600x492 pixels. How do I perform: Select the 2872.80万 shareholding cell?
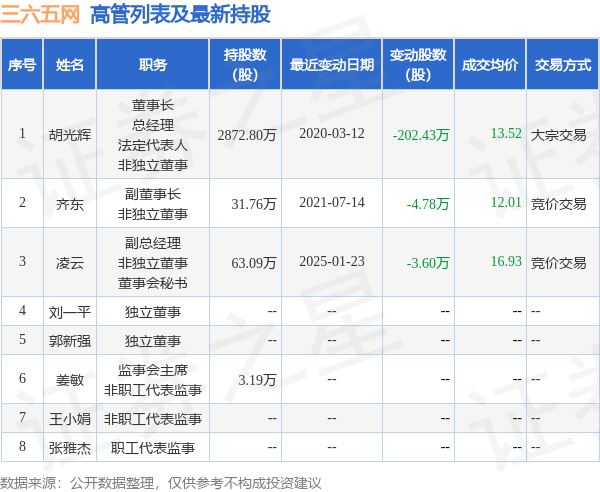247,135
